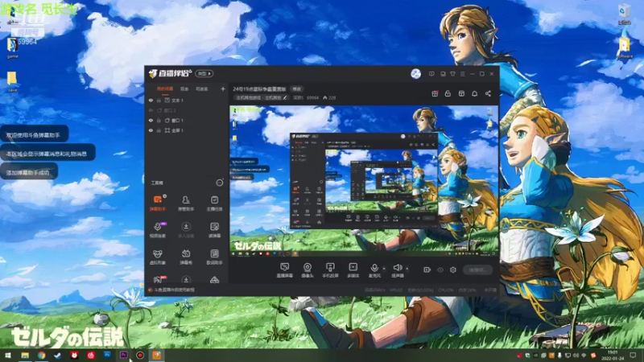Screen dimensions: 644x362
Task: Open File Explorer from the taskbar
Action: point(25,356)
